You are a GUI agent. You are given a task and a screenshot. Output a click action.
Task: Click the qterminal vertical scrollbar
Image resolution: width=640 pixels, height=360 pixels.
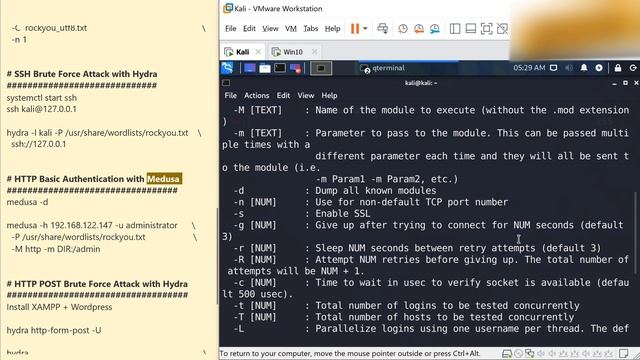click(x=636, y=233)
